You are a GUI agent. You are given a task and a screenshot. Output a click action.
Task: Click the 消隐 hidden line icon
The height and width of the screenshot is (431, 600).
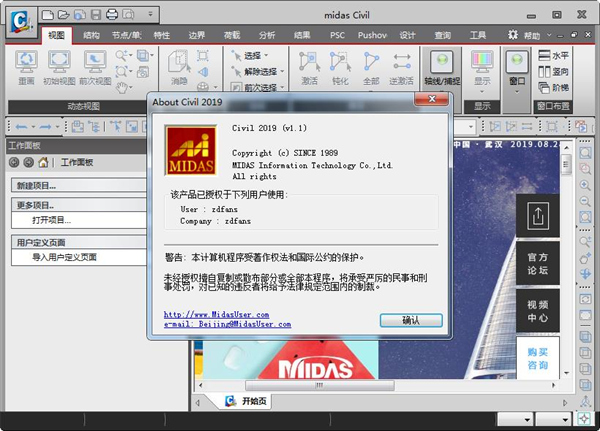tap(179, 67)
